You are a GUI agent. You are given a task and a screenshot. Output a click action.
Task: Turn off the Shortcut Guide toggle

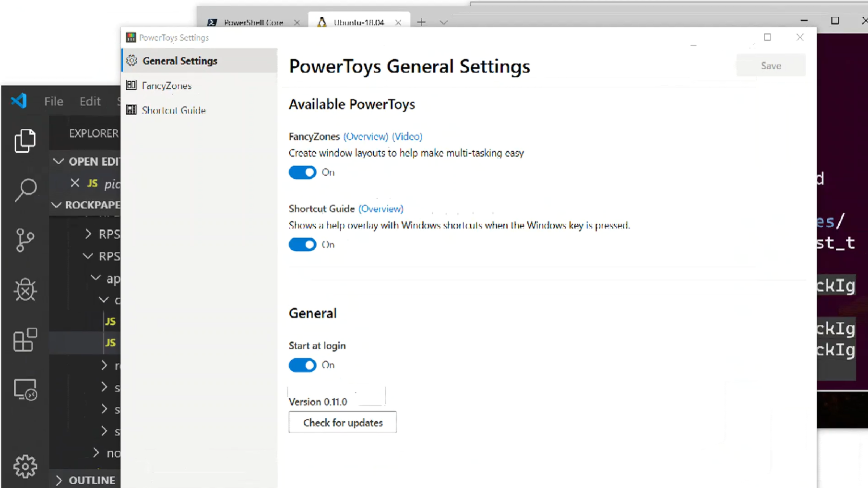click(x=302, y=244)
